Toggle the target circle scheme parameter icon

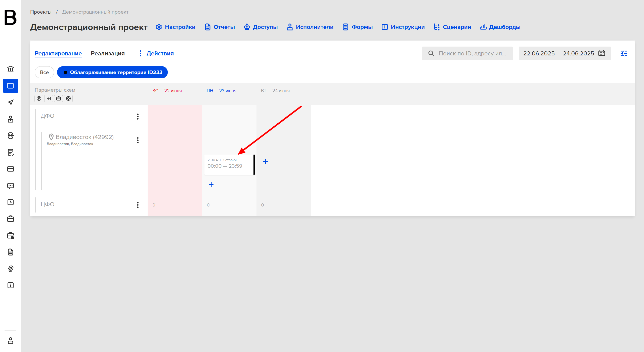pos(68,98)
